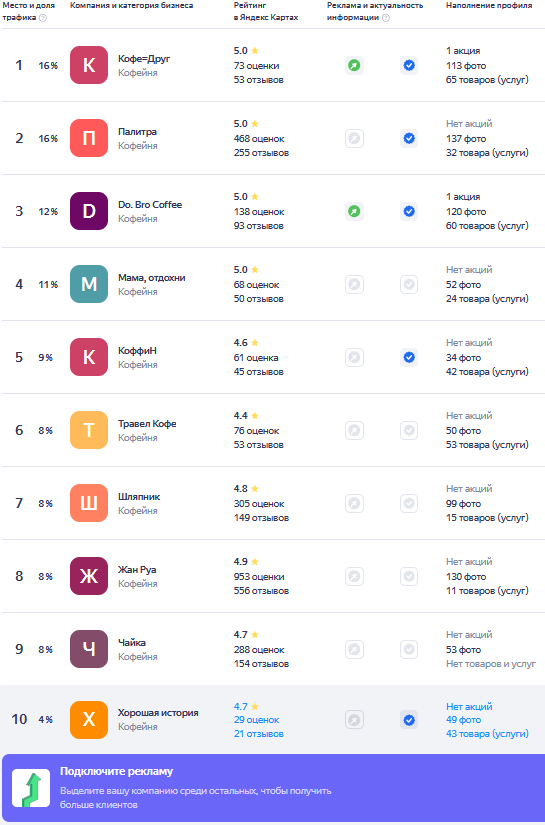545x825 pixels.
Task: Select the Палитра logo thumbnail
Action: point(89,138)
